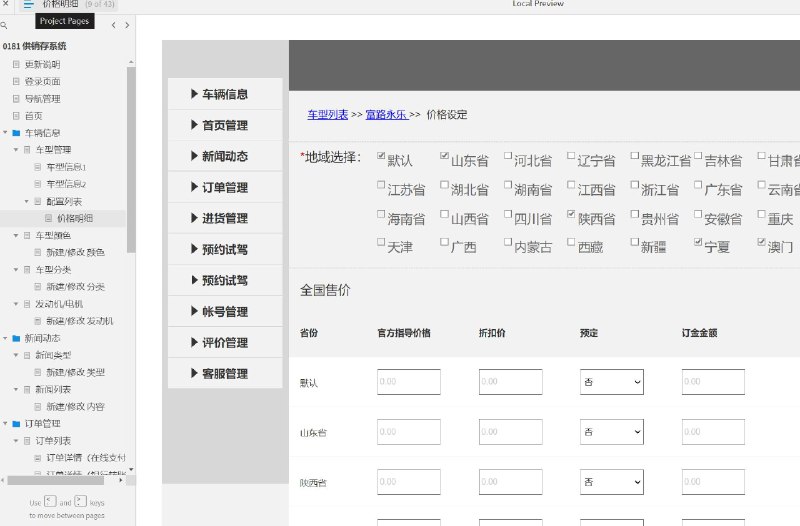Open the 登录页面 page
This screenshot has height=526, width=800.
click(42, 82)
